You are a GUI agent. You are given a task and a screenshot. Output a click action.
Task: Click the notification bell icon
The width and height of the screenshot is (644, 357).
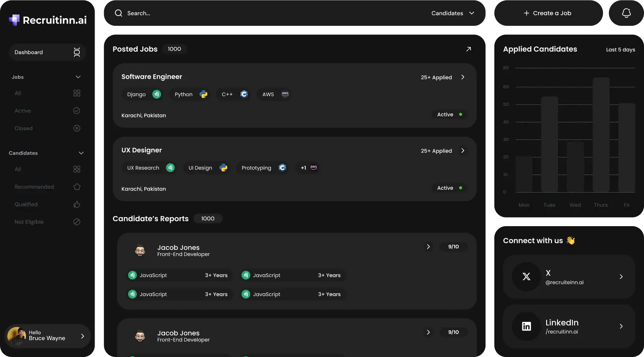pyautogui.click(x=626, y=12)
